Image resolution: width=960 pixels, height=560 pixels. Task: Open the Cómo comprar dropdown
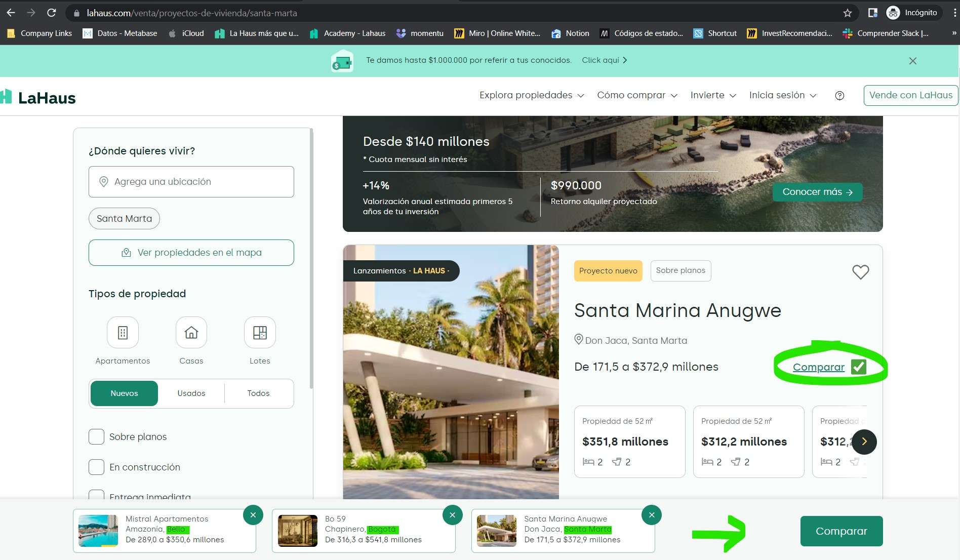pyautogui.click(x=637, y=95)
